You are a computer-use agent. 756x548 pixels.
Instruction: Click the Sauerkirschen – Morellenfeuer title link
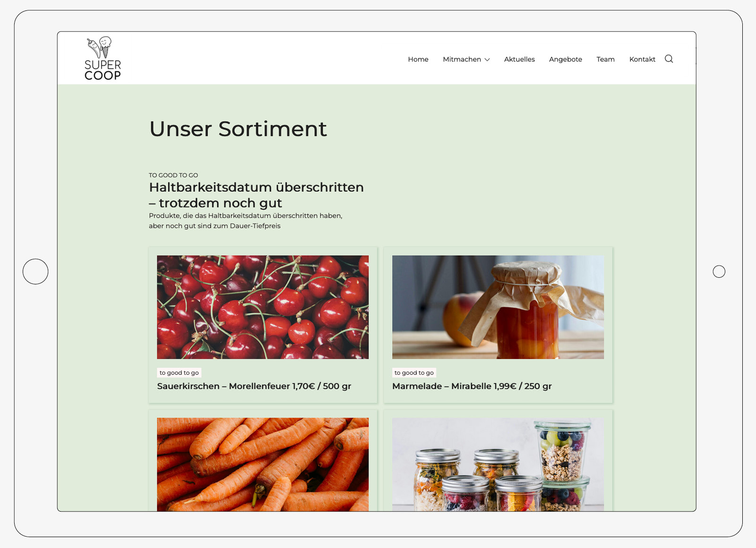click(254, 386)
